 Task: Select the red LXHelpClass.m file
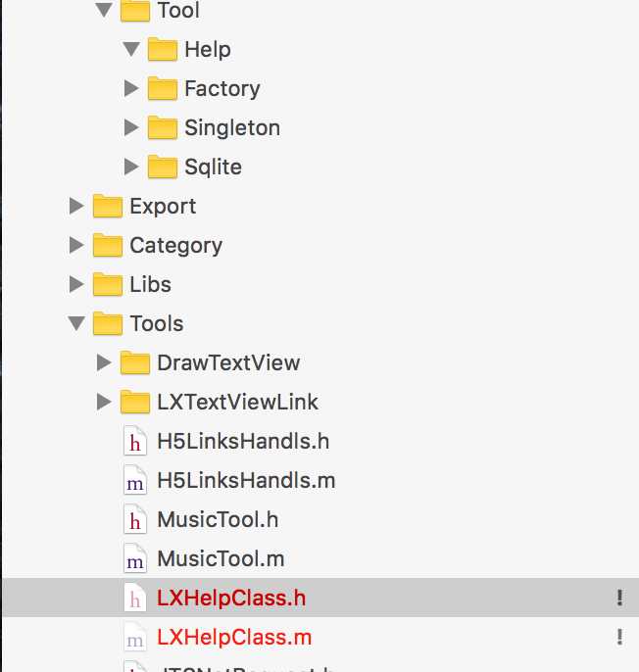point(234,638)
